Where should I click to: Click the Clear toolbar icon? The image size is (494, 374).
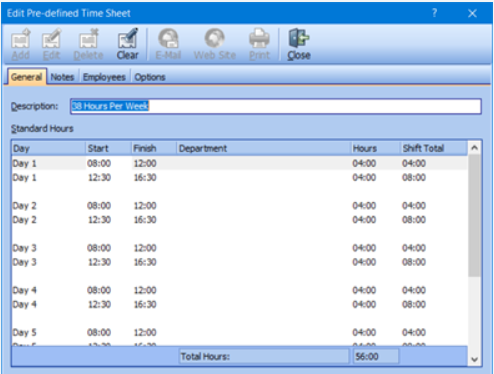[x=127, y=44]
